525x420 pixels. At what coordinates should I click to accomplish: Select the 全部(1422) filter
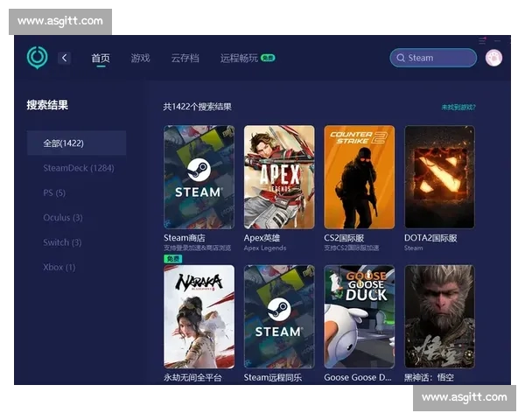coord(76,143)
